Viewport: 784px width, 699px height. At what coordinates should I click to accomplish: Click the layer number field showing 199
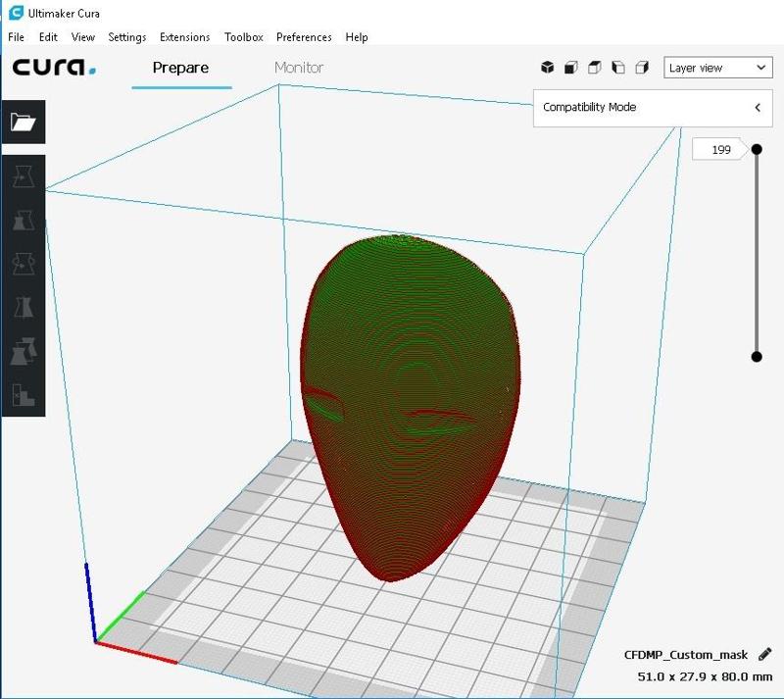[721, 150]
